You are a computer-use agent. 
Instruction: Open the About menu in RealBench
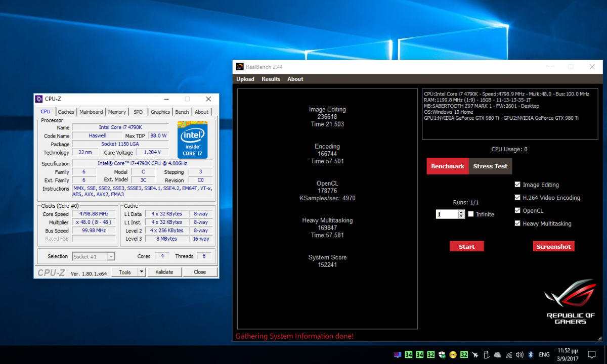(x=295, y=79)
